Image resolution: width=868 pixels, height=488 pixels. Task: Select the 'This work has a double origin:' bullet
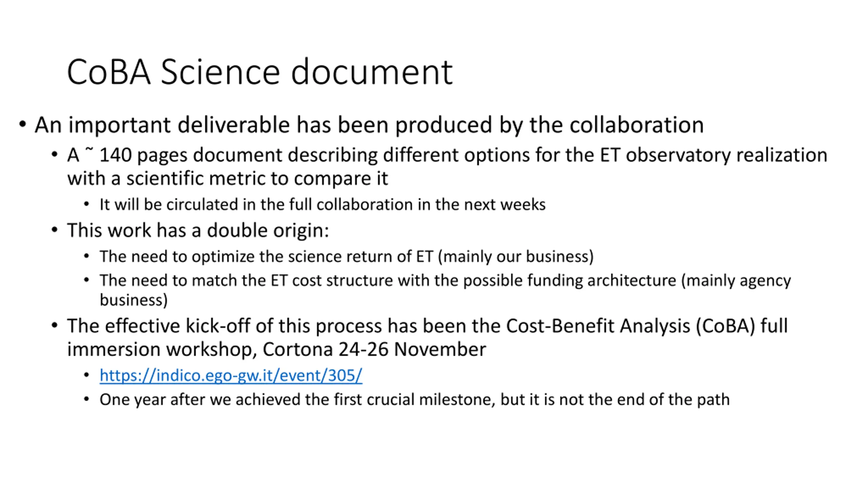pyautogui.click(x=198, y=231)
